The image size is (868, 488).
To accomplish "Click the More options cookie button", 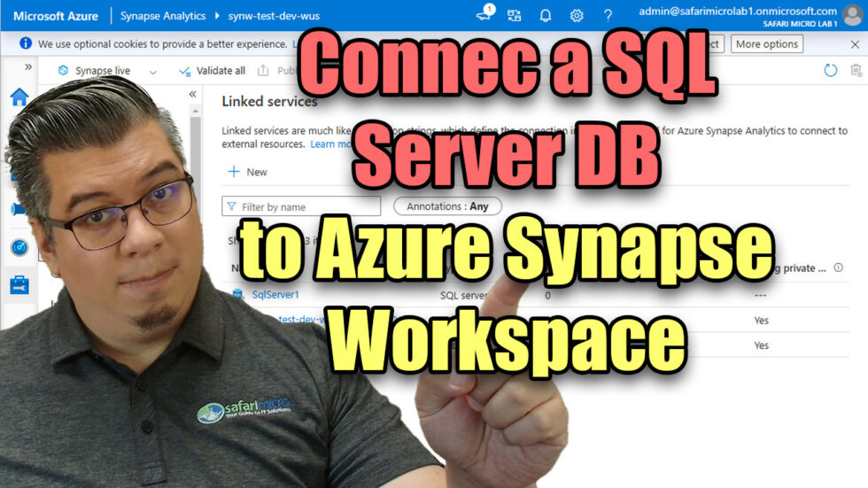I will (766, 43).
